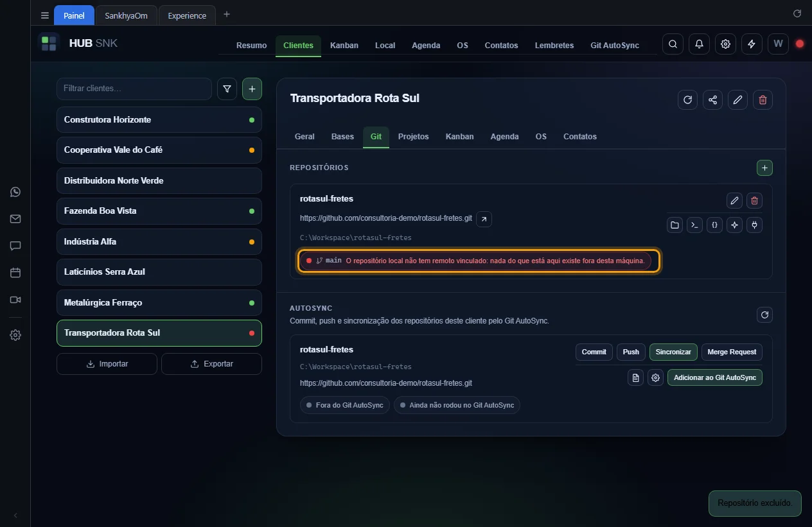Viewport: 812px width, 527px height.
Task: Select the Cooperativa Vale do Café client
Action: pyautogui.click(x=159, y=150)
